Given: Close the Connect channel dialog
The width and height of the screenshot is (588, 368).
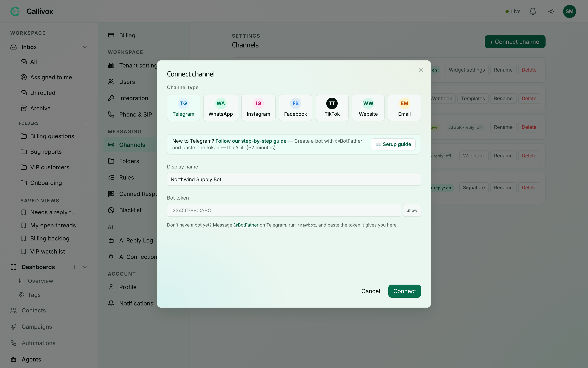Looking at the screenshot, I should (x=421, y=70).
